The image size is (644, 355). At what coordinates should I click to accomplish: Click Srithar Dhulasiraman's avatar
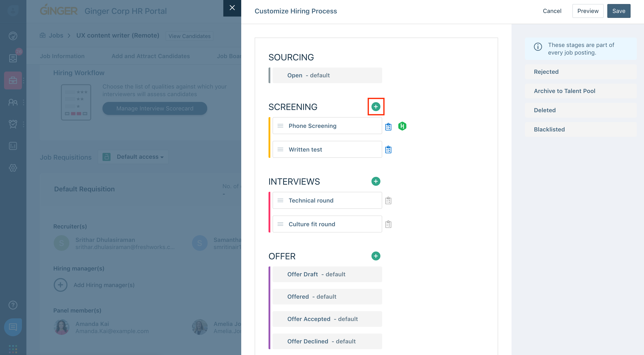pos(62,243)
